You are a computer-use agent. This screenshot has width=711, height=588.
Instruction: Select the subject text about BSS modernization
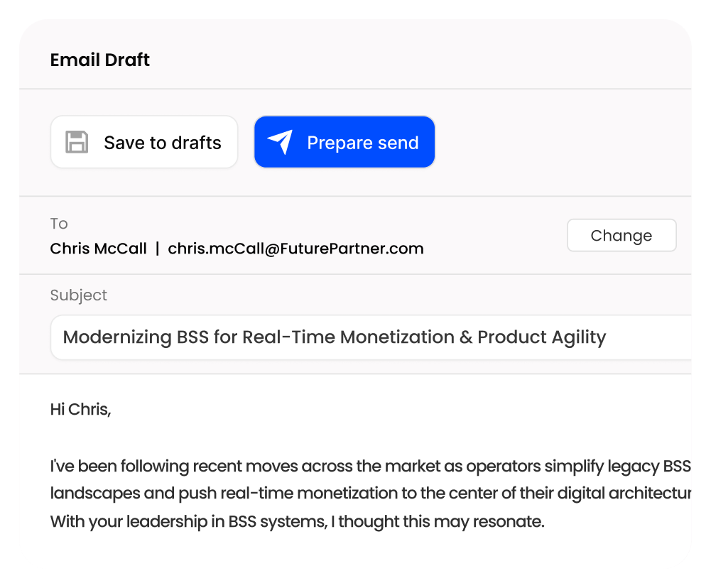(x=334, y=337)
